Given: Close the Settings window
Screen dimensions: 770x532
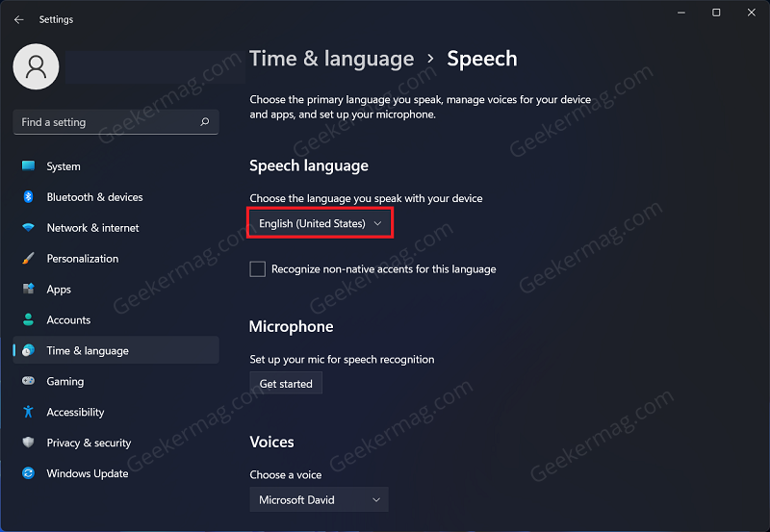Looking at the screenshot, I should [752, 13].
